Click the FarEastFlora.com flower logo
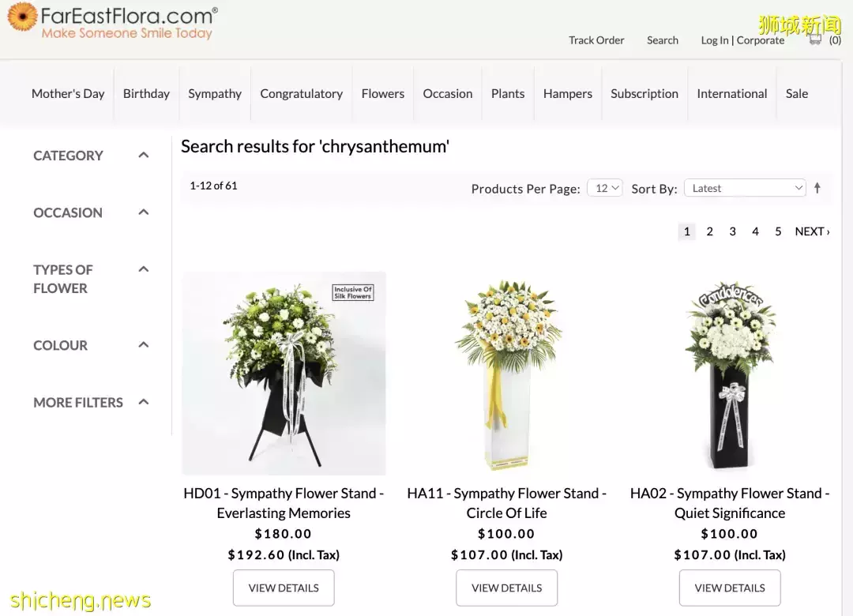 point(22,17)
